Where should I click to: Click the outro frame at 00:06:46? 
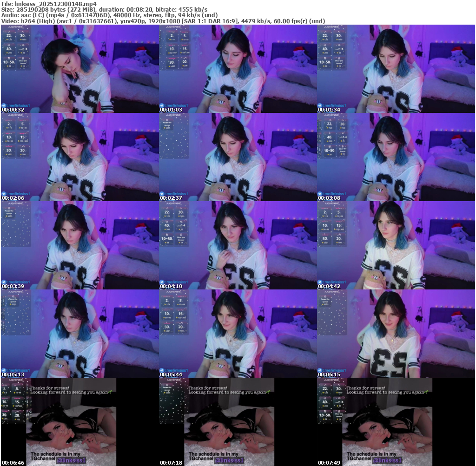click(80, 422)
